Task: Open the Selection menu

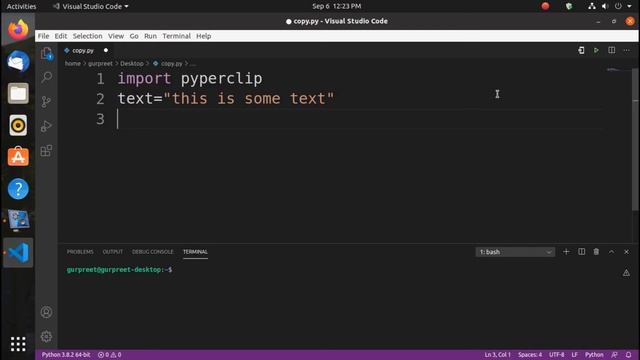Action: pyautogui.click(x=87, y=36)
